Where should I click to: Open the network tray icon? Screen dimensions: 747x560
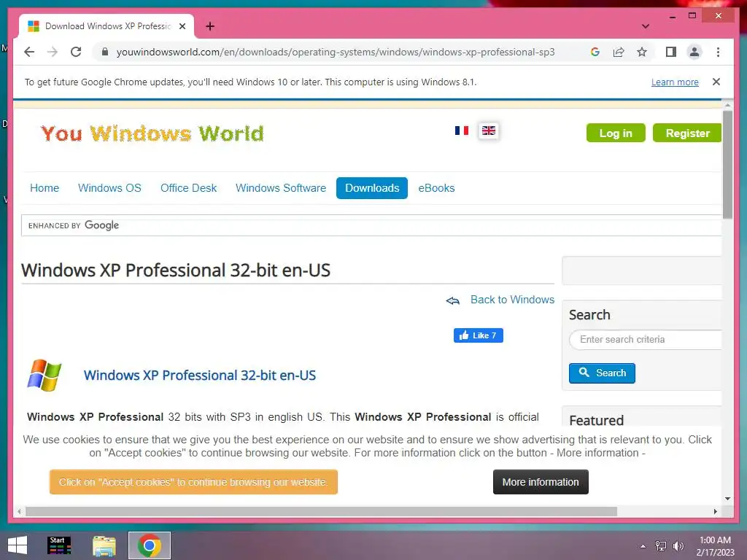tap(661, 545)
